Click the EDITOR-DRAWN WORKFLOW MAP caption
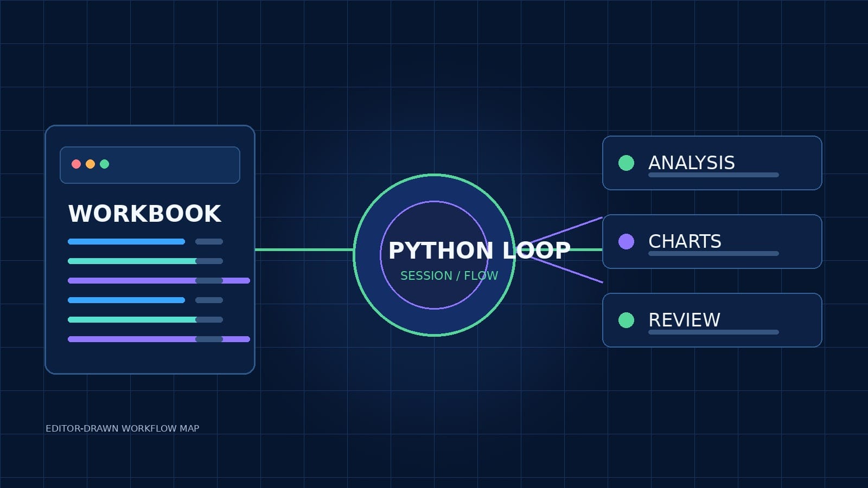868x488 pixels. pos(123,428)
